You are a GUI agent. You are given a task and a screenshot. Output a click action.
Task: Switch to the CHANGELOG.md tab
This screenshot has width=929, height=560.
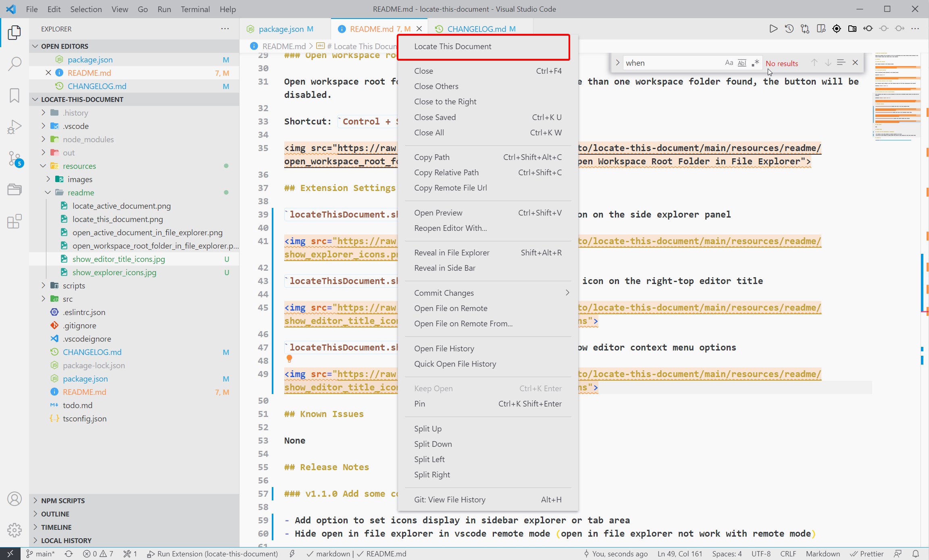(x=477, y=29)
